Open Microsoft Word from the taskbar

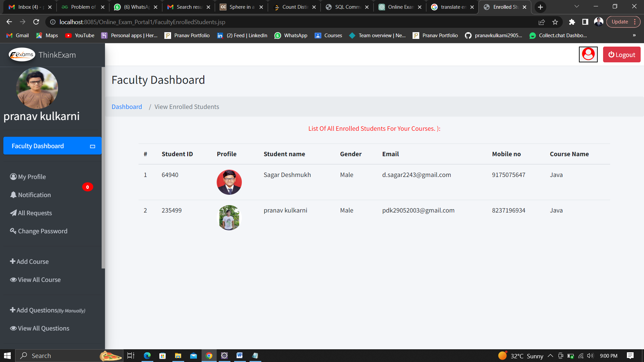(x=239, y=356)
